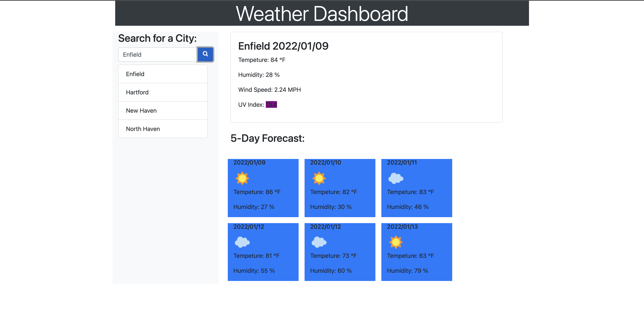Click the Weather Dashboard header title
This screenshot has height=322, width=644.
pos(322,14)
